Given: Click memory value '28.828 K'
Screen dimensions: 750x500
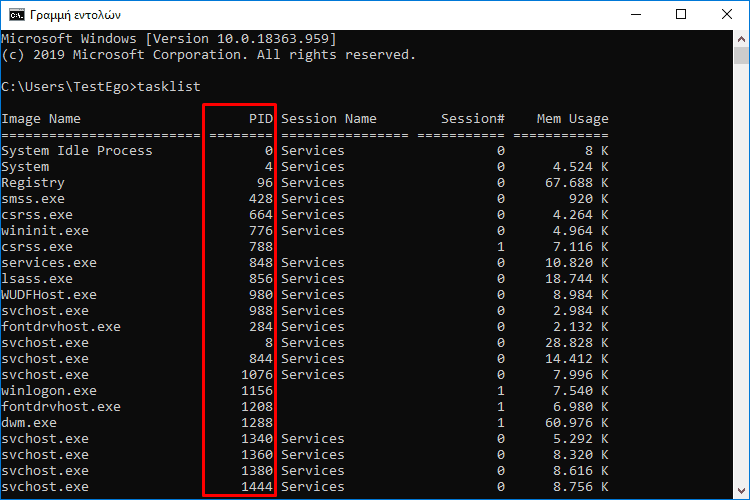Looking at the screenshot, I should click(x=577, y=343).
